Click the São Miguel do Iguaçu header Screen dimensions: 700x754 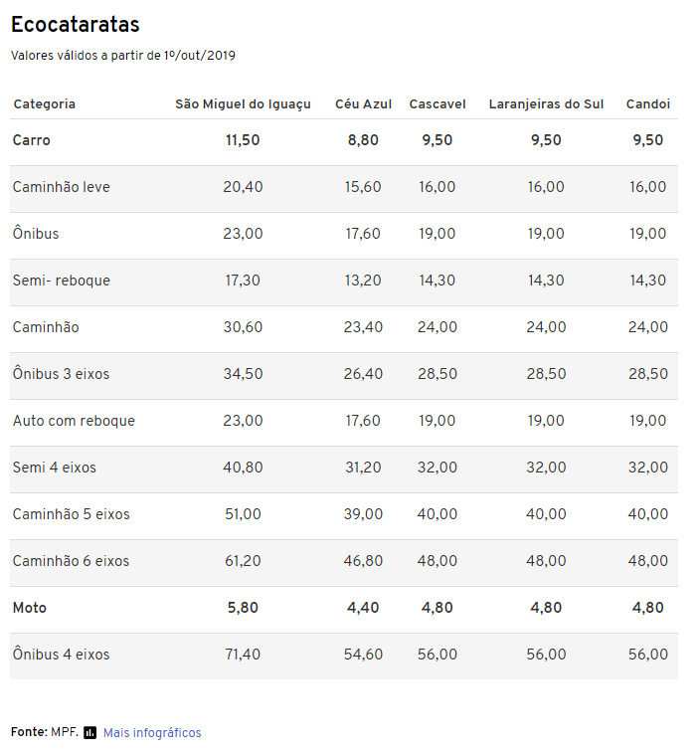pyautogui.click(x=243, y=104)
